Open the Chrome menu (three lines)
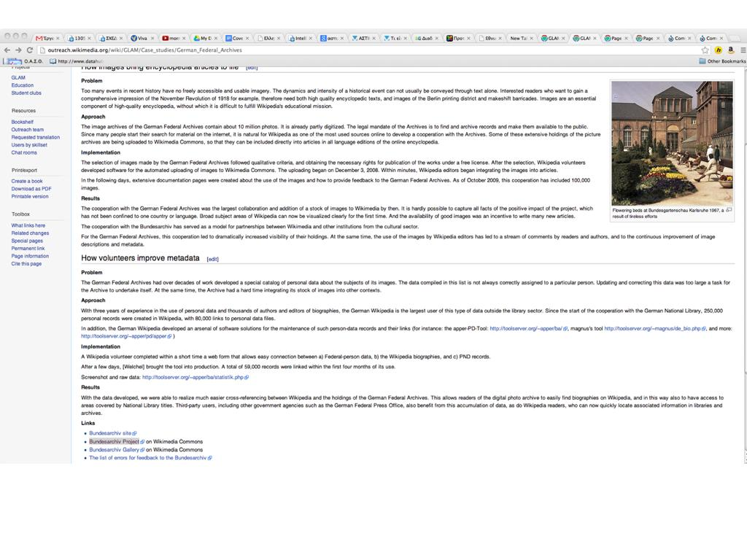 pos(743,50)
